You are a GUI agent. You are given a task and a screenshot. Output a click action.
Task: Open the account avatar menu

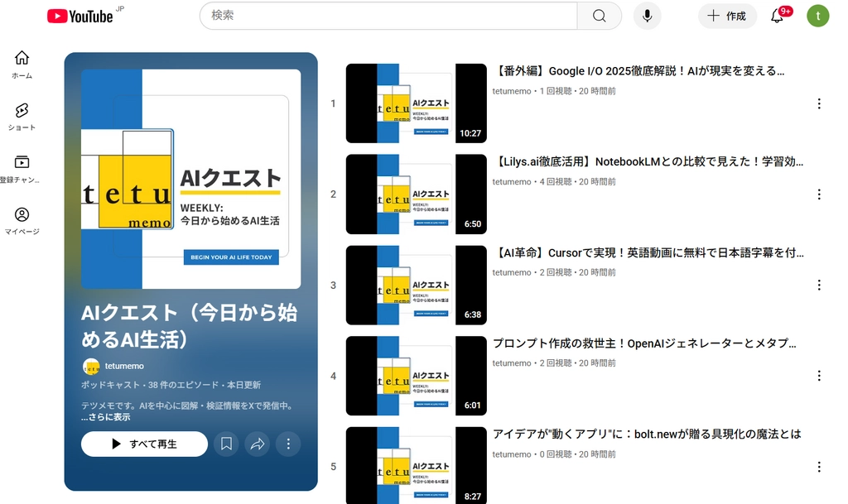click(x=817, y=16)
